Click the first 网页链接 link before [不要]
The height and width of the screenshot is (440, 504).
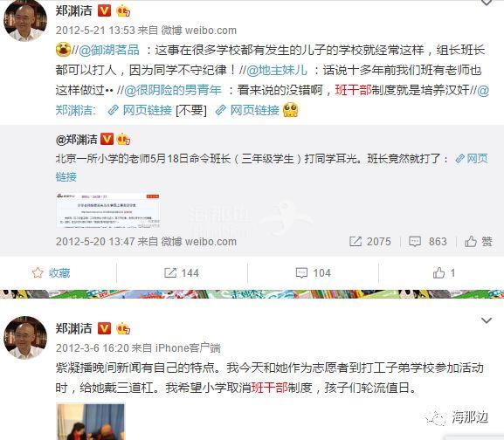[140, 110]
